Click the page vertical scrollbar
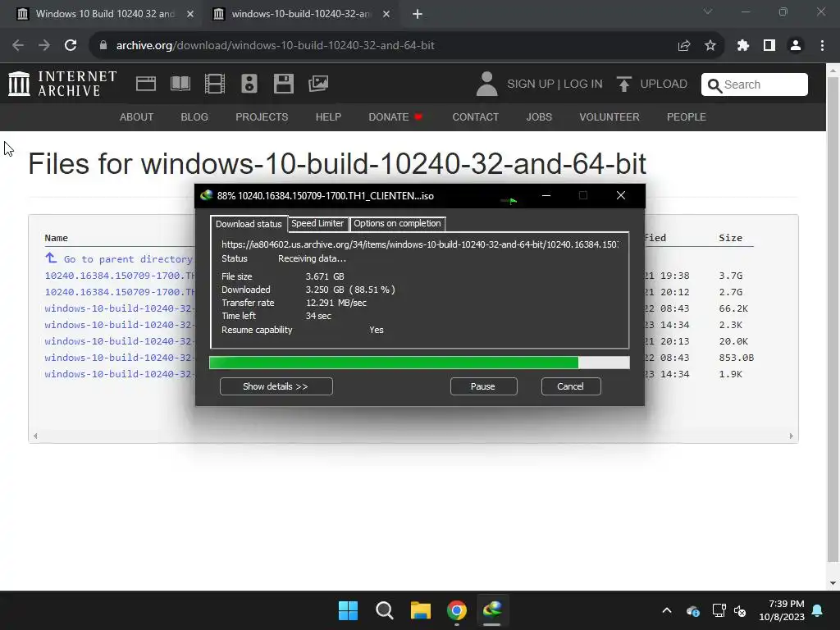Image resolution: width=840 pixels, height=630 pixels. coord(833,319)
